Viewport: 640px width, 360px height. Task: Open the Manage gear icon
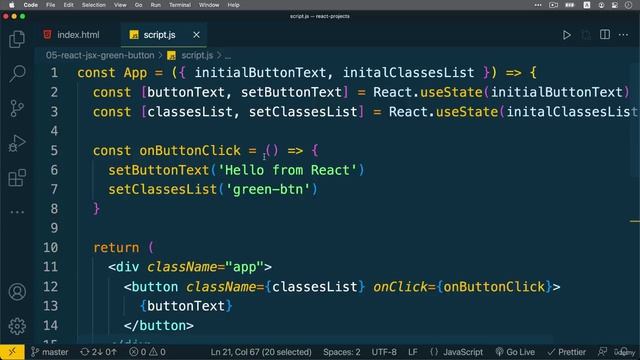(17, 326)
